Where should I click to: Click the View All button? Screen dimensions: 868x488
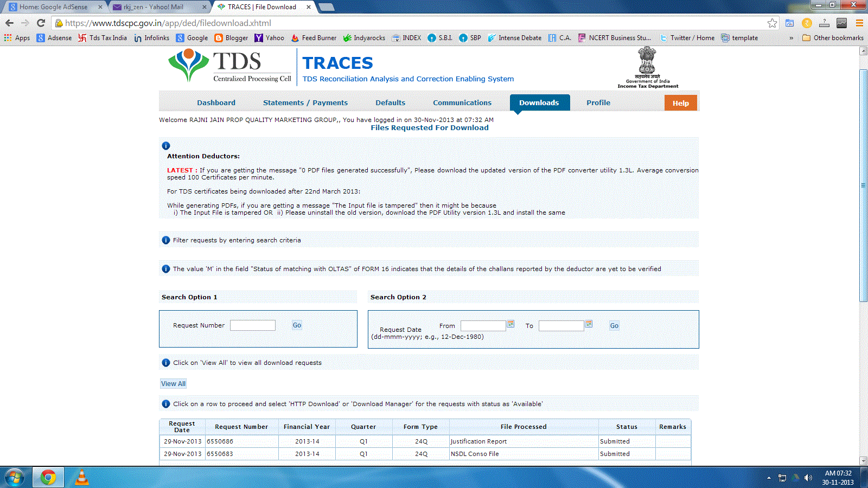pos(174,383)
